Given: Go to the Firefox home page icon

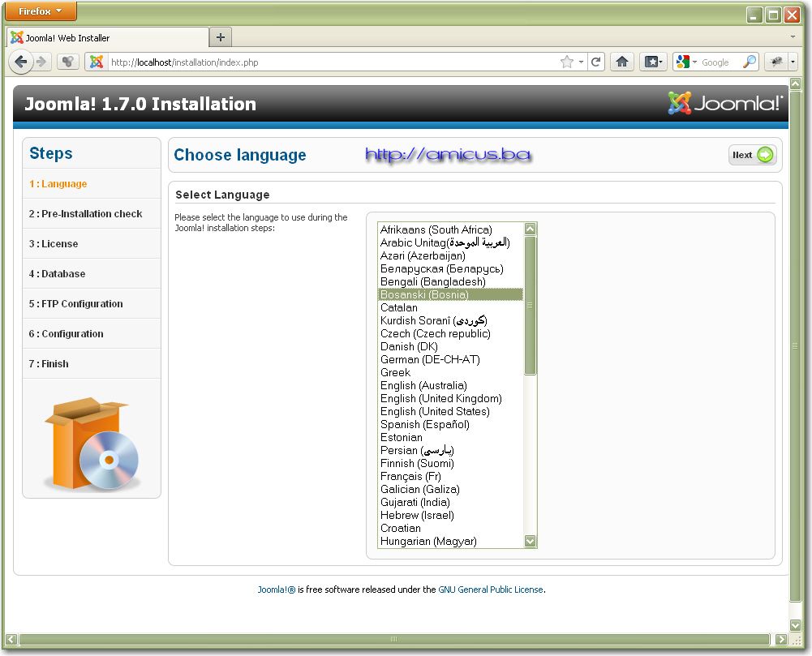Looking at the screenshot, I should pyautogui.click(x=622, y=62).
